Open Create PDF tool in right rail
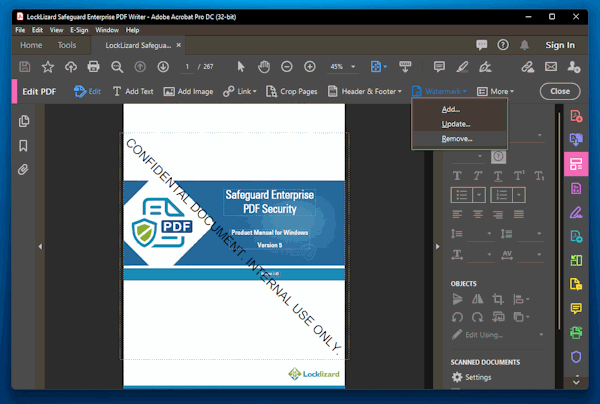Viewport: 600px width, 404px height. 576,116
